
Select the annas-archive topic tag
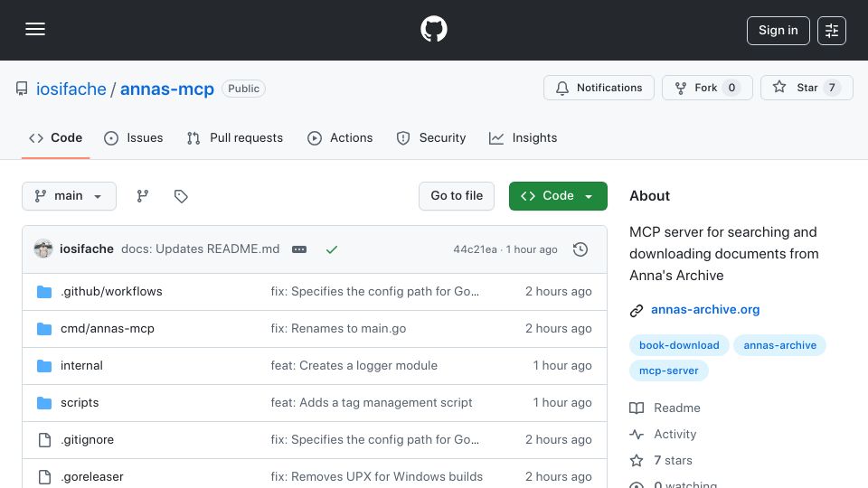[x=779, y=345]
